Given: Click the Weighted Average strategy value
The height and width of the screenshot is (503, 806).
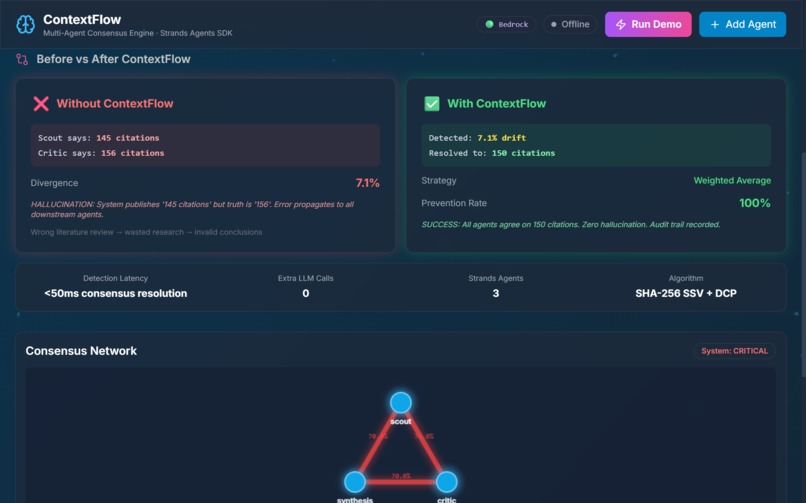Looking at the screenshot, I should [x=732, y=180].
